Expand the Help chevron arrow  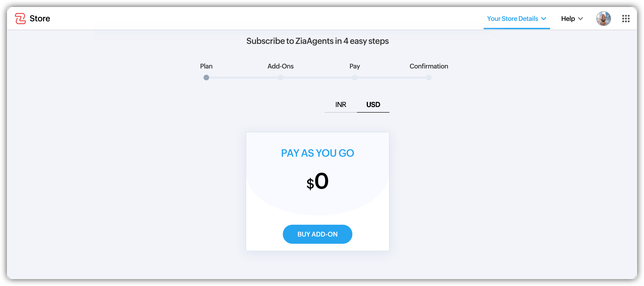[580, 19]
